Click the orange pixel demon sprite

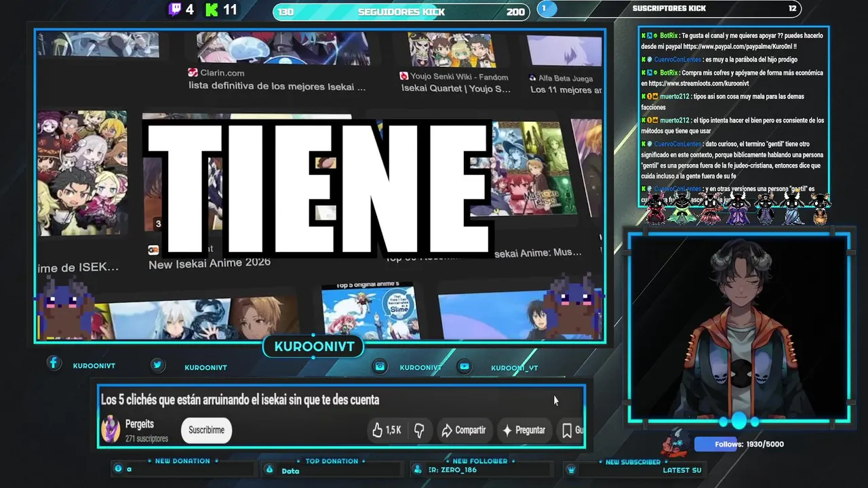click(x=821, y=209)
